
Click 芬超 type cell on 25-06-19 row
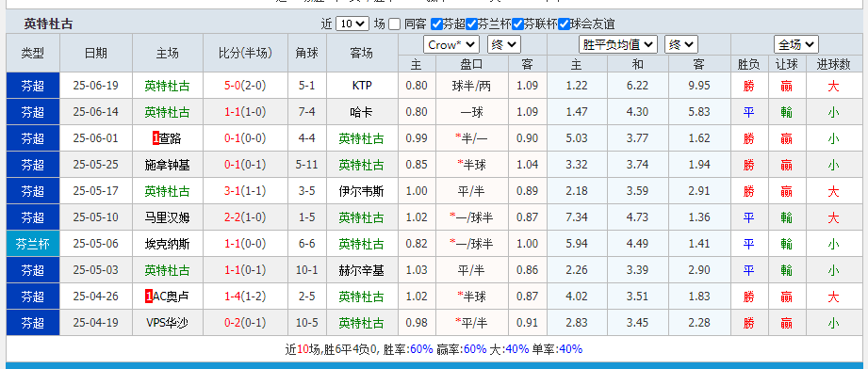coord(33,86)
